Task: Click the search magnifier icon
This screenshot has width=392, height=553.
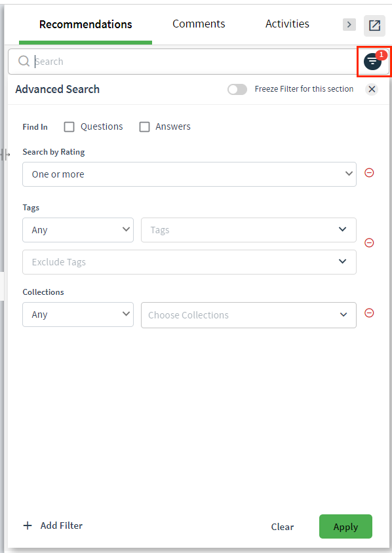Action: pyautogui.click(x=24, y=62)
